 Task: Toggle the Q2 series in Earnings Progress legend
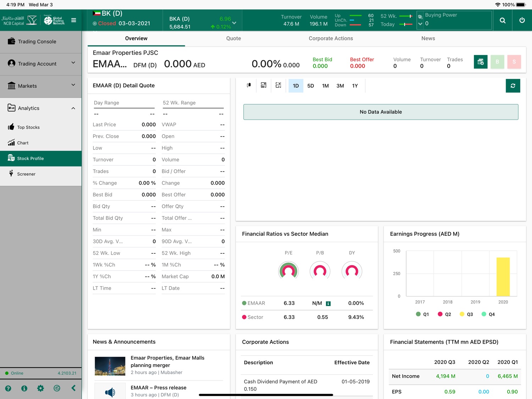tap(444, 314)
